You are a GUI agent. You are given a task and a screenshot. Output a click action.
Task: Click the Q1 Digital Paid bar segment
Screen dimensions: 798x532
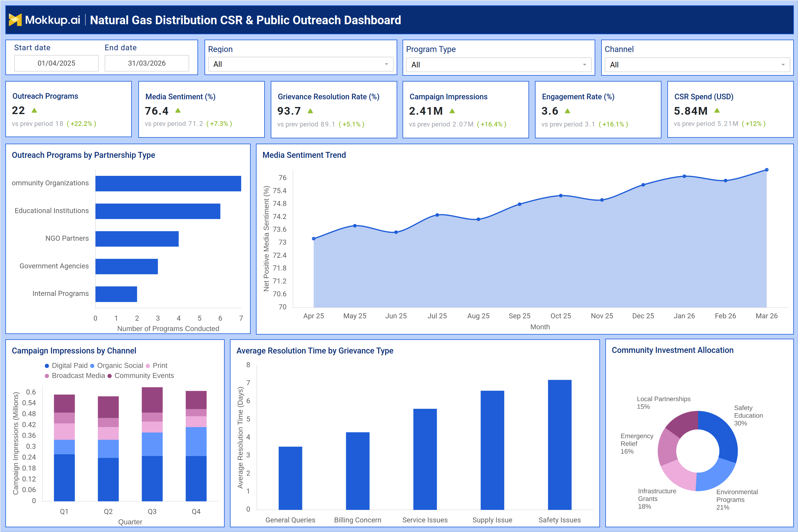(x=64, y=478)
